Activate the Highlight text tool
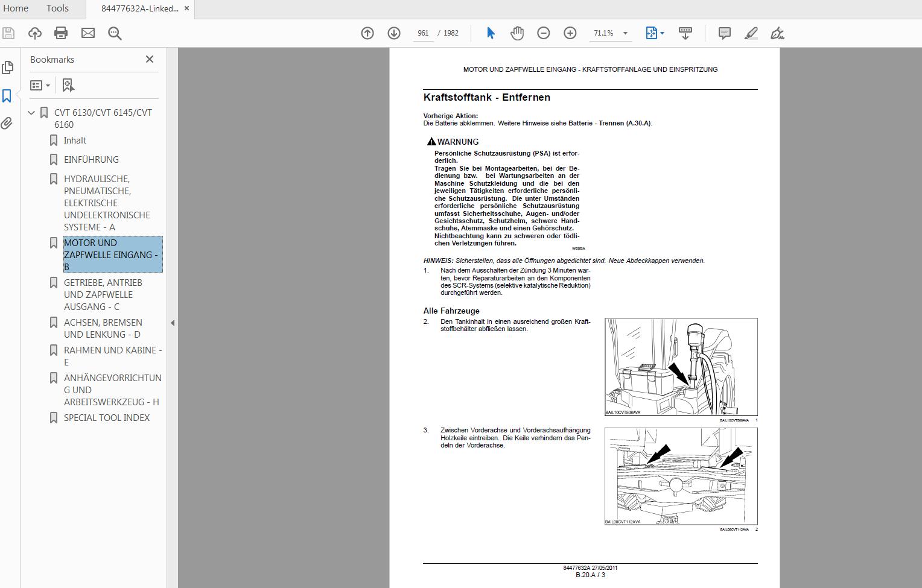Image resolution: width=922 pixels, height=588 pixels. 750,33
